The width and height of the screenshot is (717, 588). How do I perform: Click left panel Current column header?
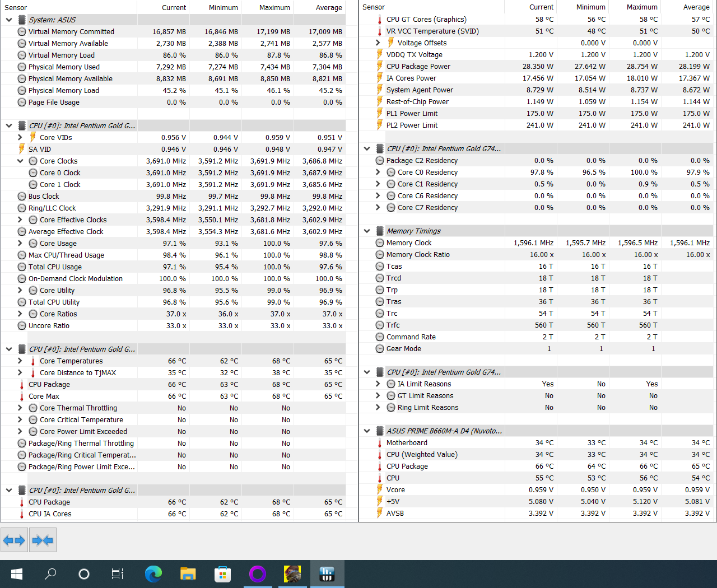click(x=163, y=7)
